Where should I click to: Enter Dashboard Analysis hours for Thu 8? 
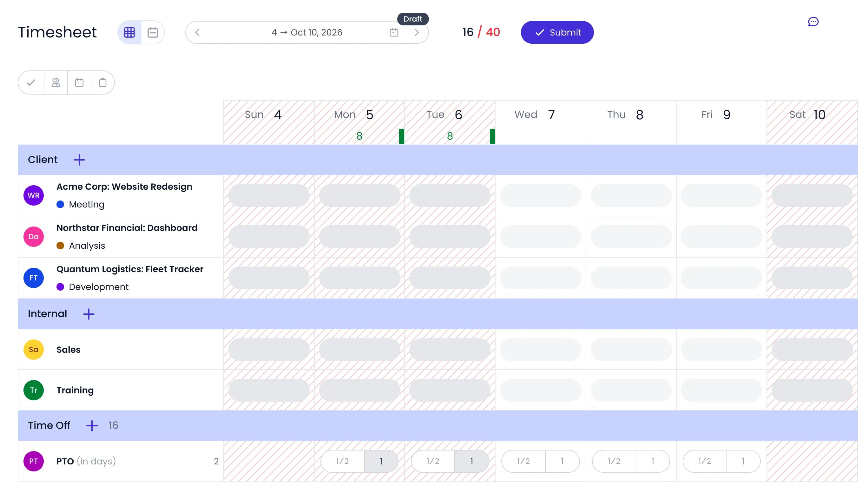631,237
